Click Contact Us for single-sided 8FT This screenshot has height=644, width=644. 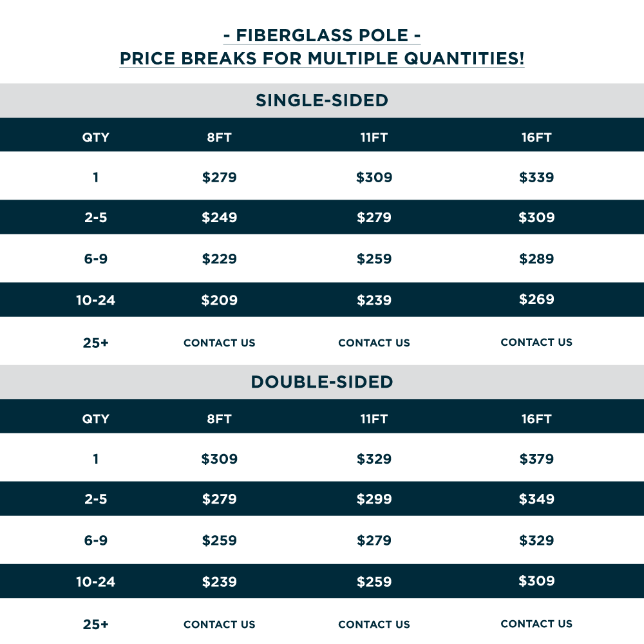(220, 343)
